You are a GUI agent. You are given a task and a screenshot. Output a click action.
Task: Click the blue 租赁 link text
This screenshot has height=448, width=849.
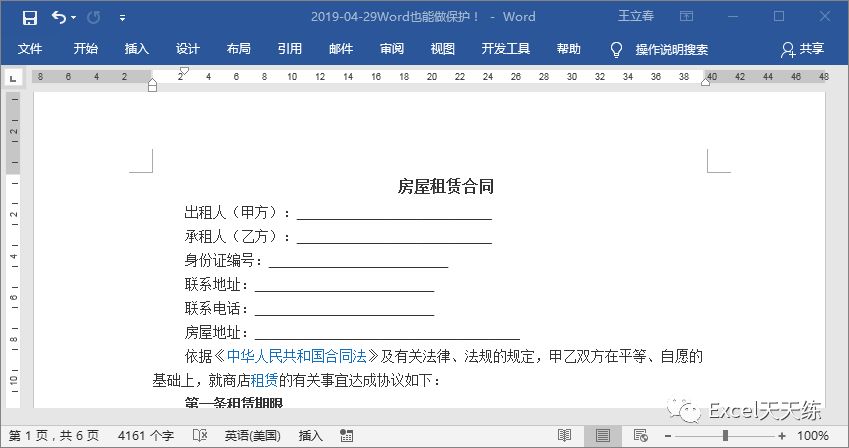[264, 380]
